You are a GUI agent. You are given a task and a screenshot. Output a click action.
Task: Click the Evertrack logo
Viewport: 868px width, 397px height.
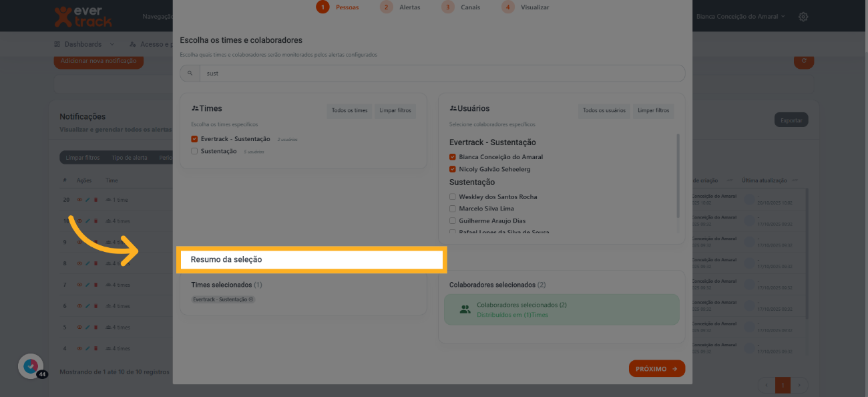[83, 17]
